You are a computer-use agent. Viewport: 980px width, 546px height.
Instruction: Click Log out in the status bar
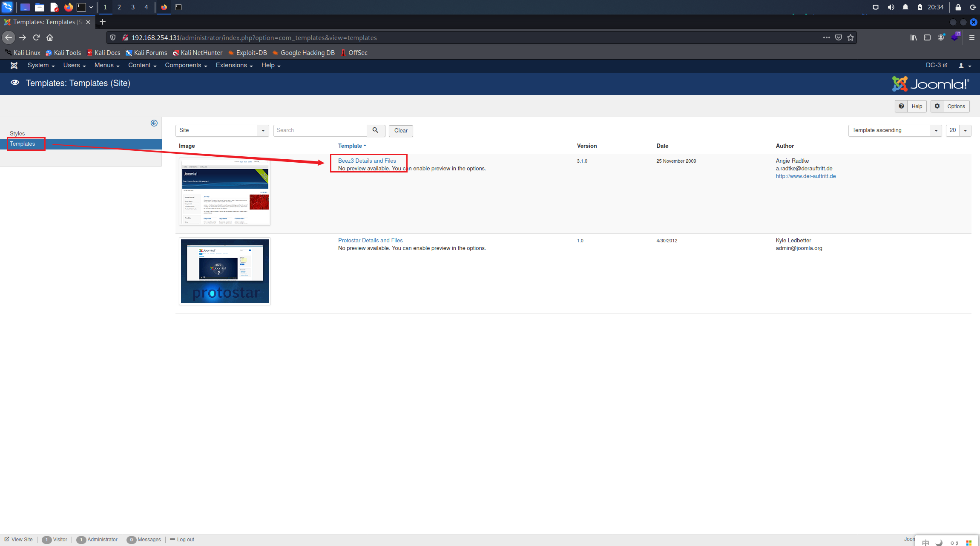pos(182,540)
